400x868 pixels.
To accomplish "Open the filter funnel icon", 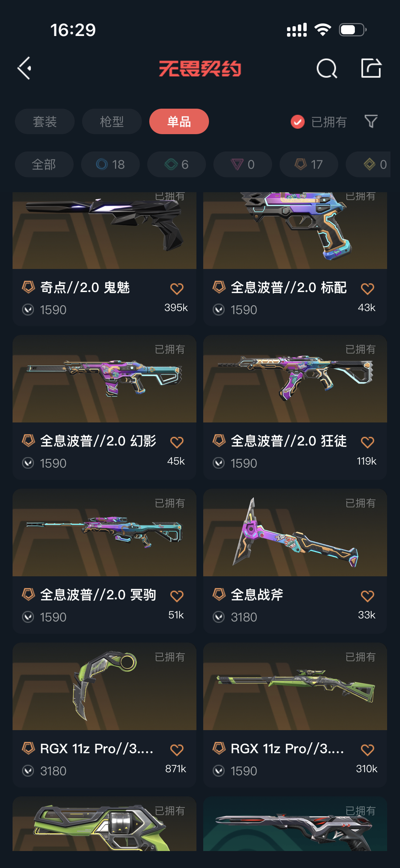I will [371, 121].
